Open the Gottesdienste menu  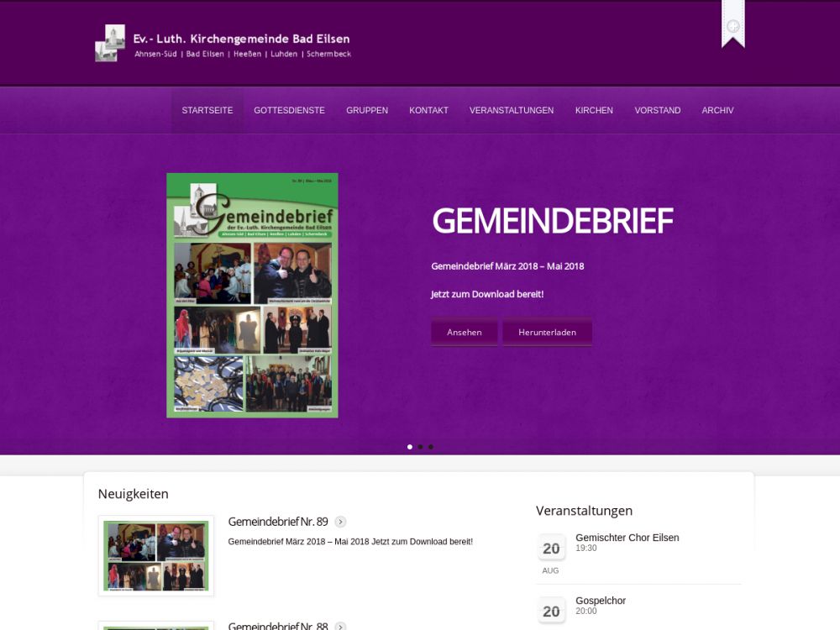289,110
